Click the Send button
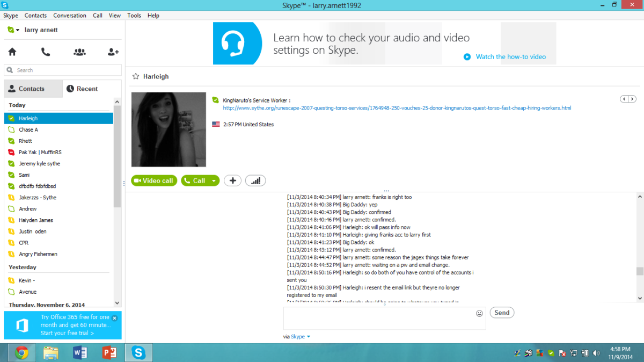This screenshot has height=362, width=644. [502, 313]
